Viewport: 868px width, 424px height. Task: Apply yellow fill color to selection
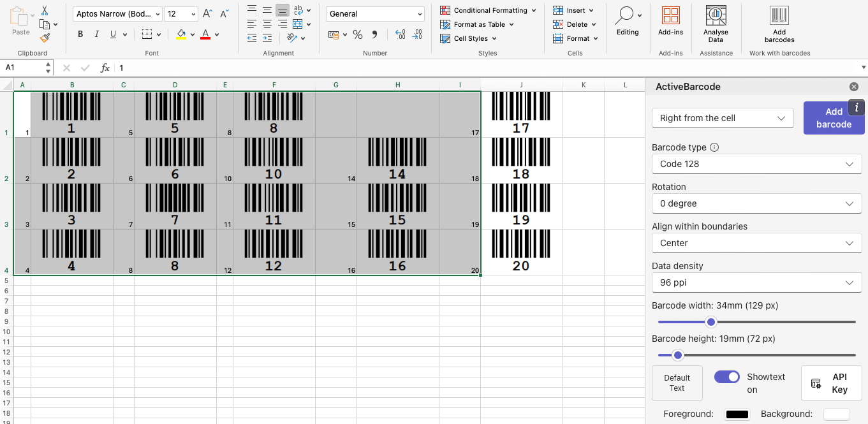click(x=181, y=34)
